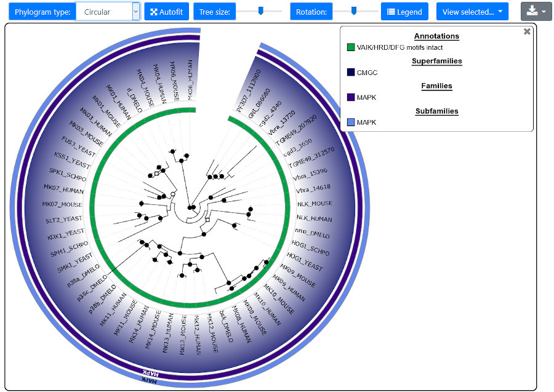Viewport: 554px width, 392px height.
Task: Click the MAPK family purple swatch
Action: click(351, 97)
